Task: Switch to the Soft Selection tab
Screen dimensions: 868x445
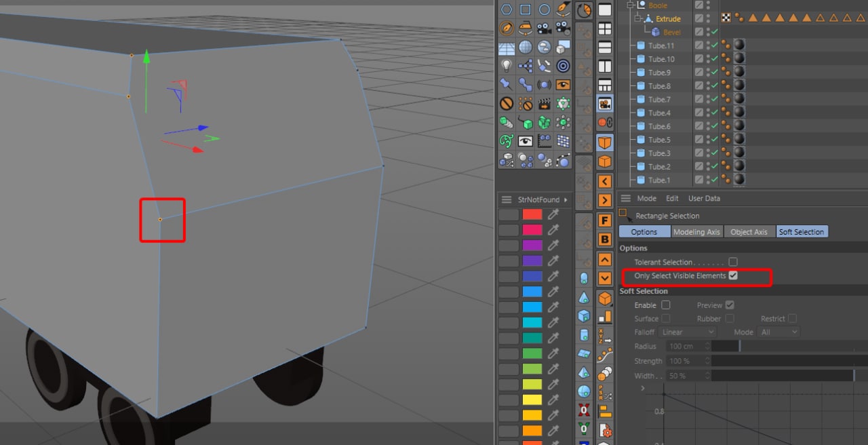Action: tap(802, 232)
